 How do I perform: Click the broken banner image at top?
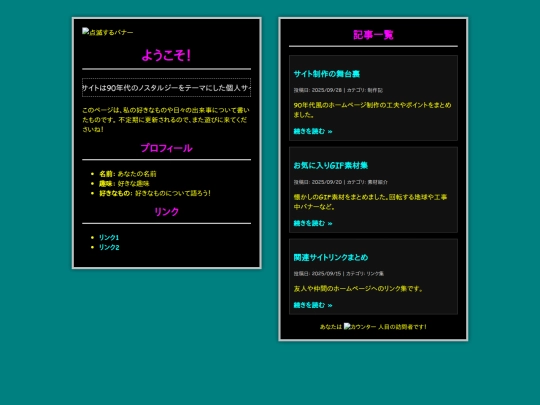click(107, 32)
